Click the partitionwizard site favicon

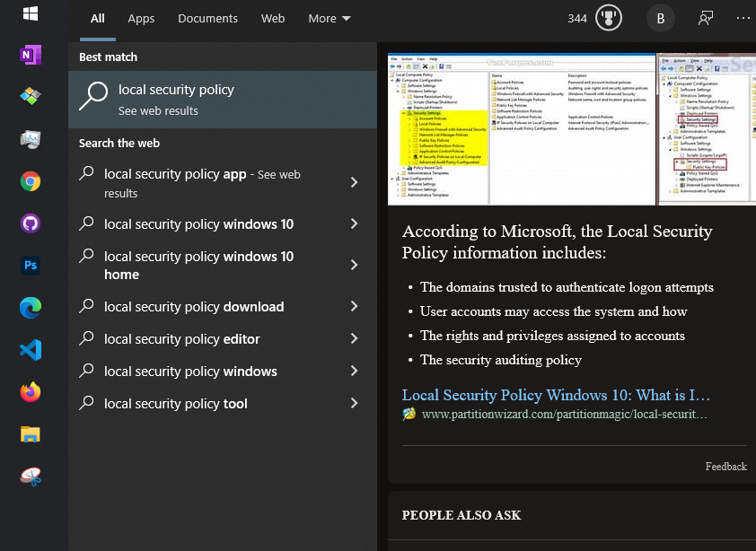(x=409, y=414)
